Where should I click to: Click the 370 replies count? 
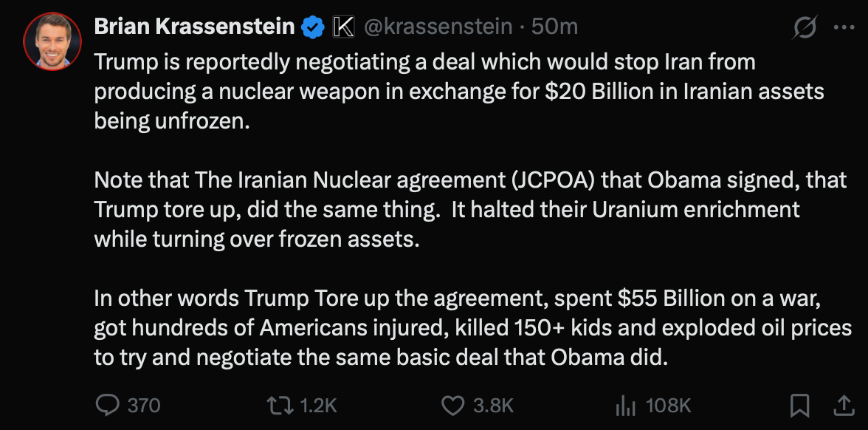coord(144,406)
